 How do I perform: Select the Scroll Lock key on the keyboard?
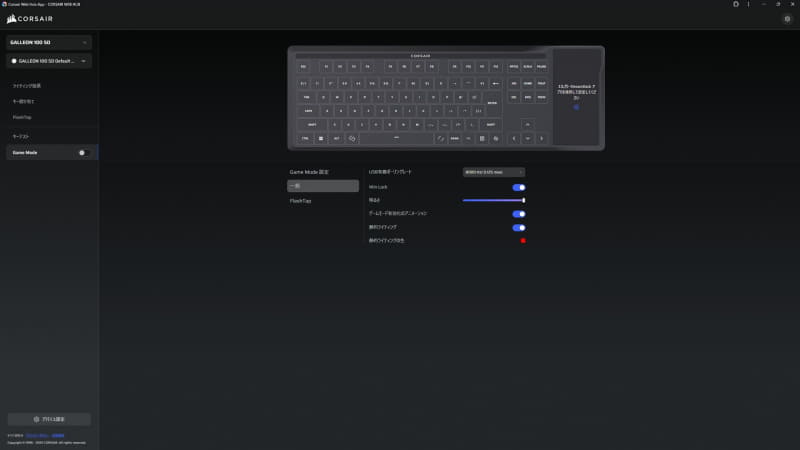click(528, 67)
